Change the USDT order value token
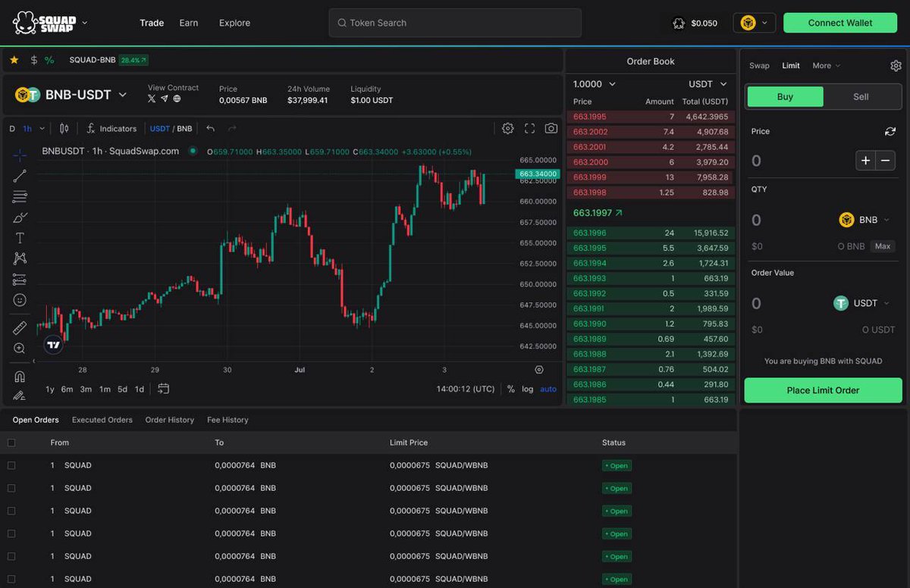Viewport: 910px width, 588px height. tap(861, 303)
